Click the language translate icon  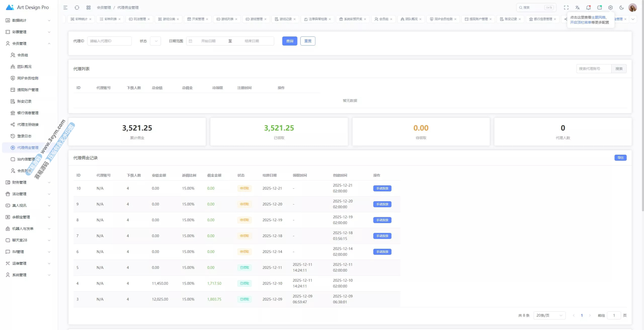coord(577,8)
